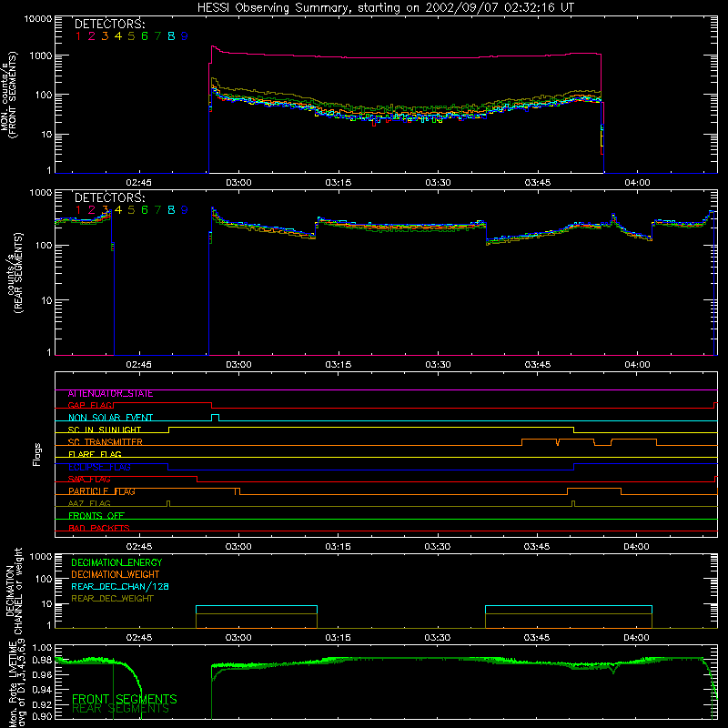Viewport: 728px width, 728px height.
Task: Select REAR SEGMENTS label in livetime panel
Action: [x=121, y=709]
